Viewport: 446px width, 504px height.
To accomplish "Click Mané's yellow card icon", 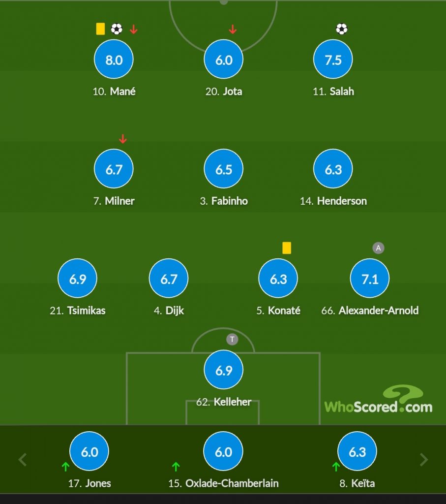I will tap(100, 29).
